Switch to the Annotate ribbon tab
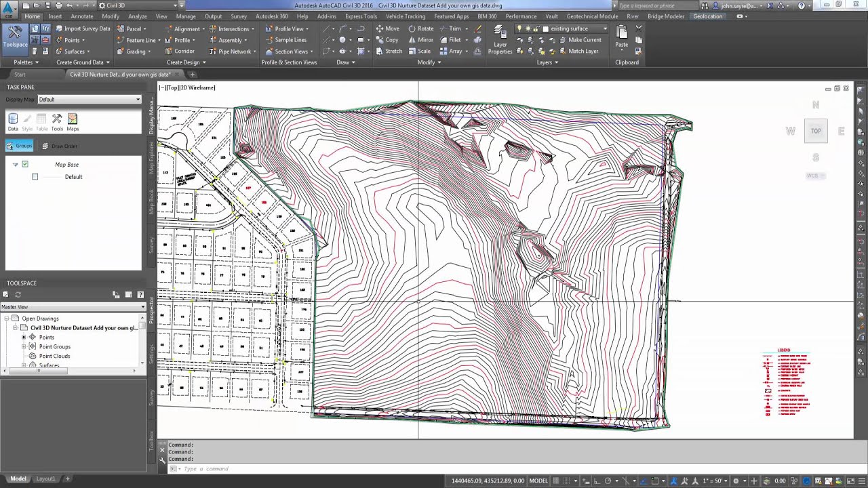The width and height of the screenshot is (868, 488). (82, 16)
